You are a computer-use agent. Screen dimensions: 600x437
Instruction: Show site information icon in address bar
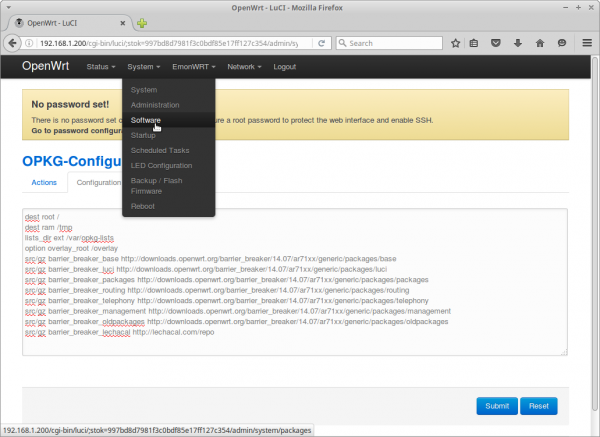tap(29, 43)
